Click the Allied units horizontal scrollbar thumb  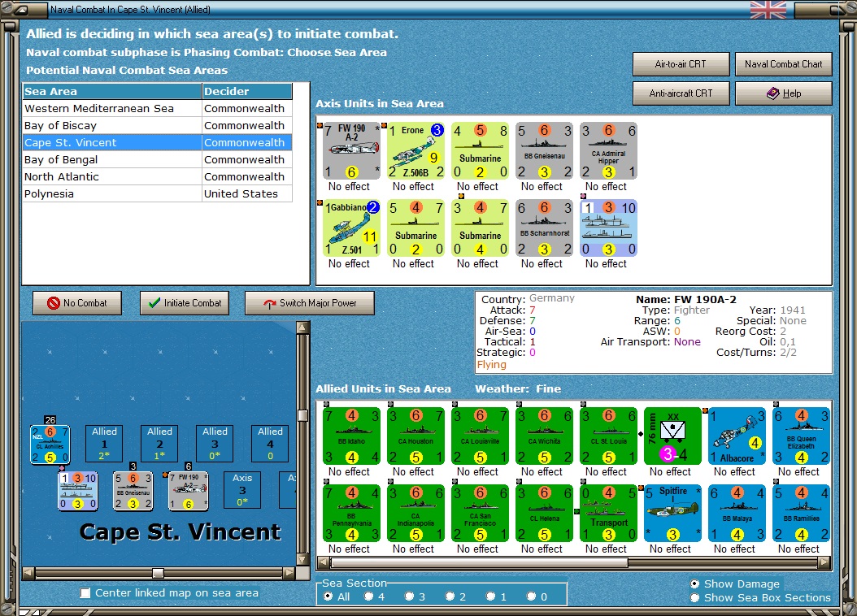[x=480, y=562]
